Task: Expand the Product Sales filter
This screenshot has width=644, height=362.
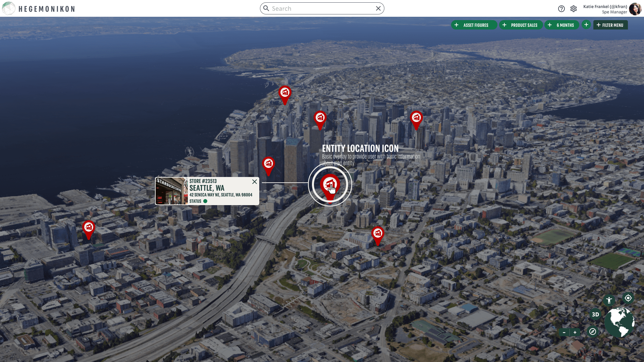Action: pyautogui.click(x=521, y=25)
